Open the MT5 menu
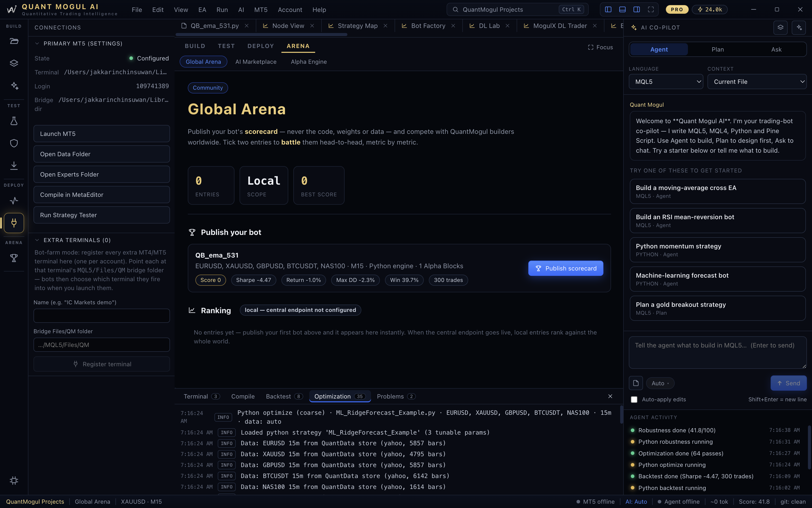The width and height of the screenshot is (812, 508). pos(261,10)
